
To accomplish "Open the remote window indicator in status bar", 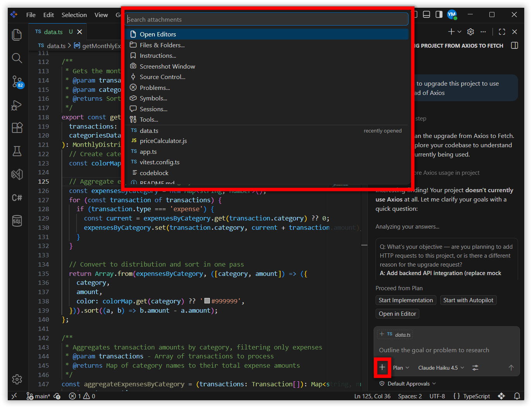I will [x=14, y=396].
